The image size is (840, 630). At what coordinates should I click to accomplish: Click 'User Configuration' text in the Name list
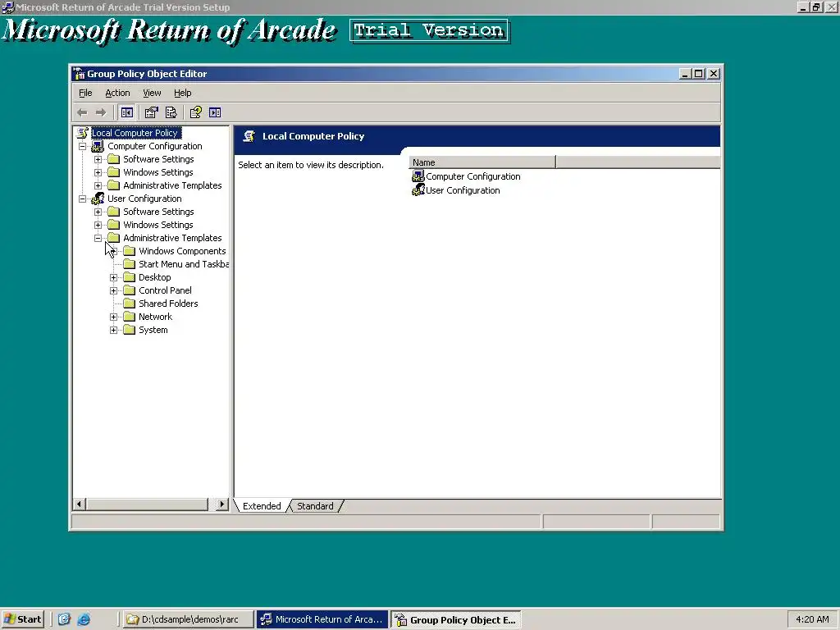click(x=463, y=190)
